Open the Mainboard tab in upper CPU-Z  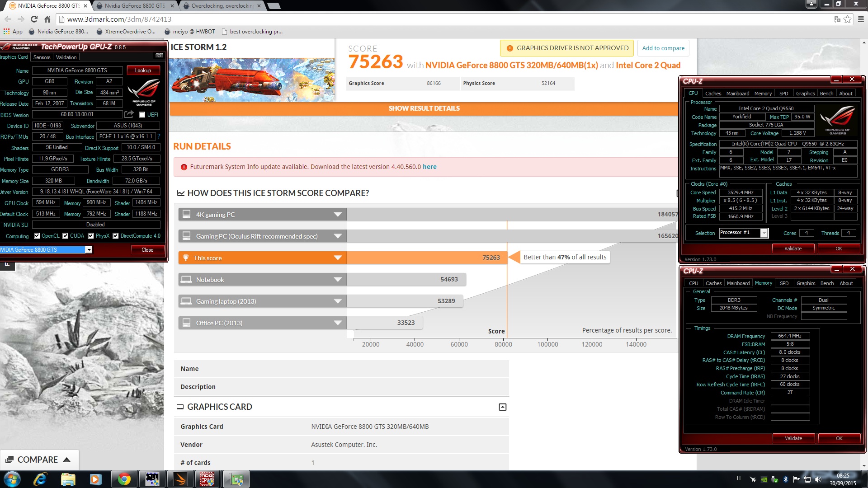click(x=737, y=94)
